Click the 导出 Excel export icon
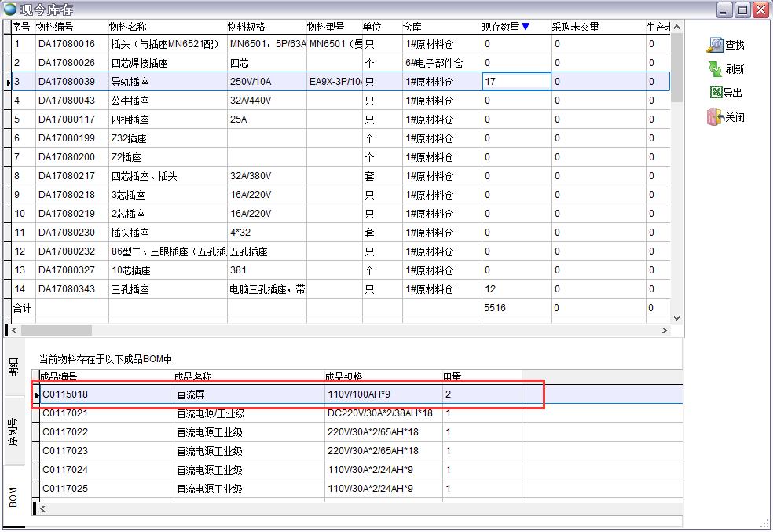773x532 pixels. click(715, 92)
